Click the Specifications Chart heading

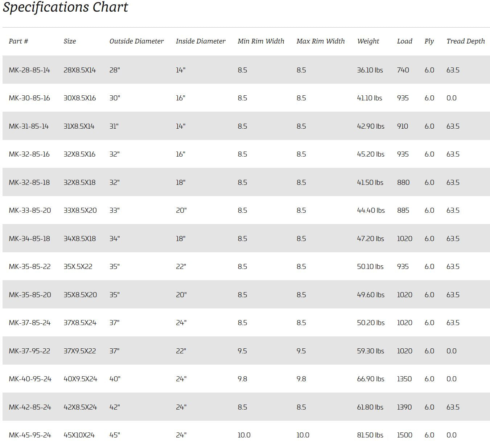click(65, 7)
